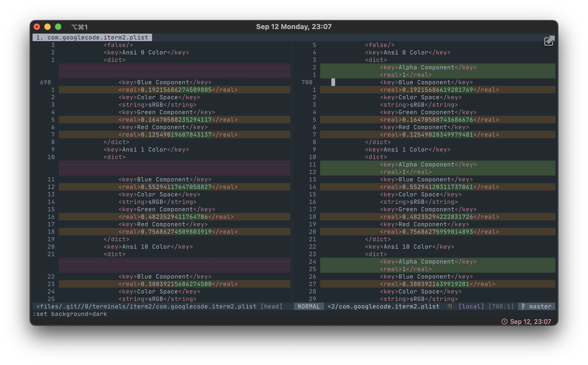Screen dimensions: 588x365
Task: Click value 0.16470588235294117 in the left pane
Action: 176,120
